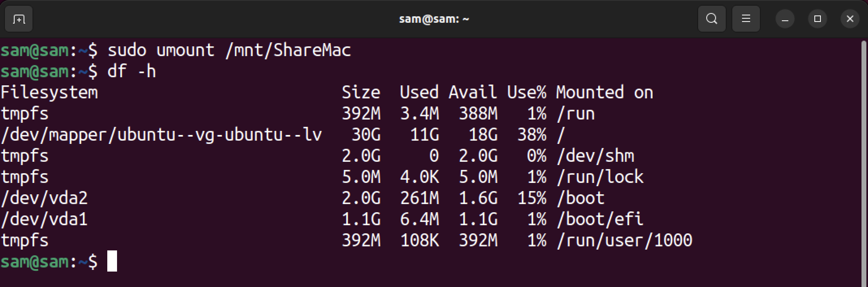Click the /boot/efi mount point
Image resolution: width=868 pixels, height=287 pixels.
600,219
